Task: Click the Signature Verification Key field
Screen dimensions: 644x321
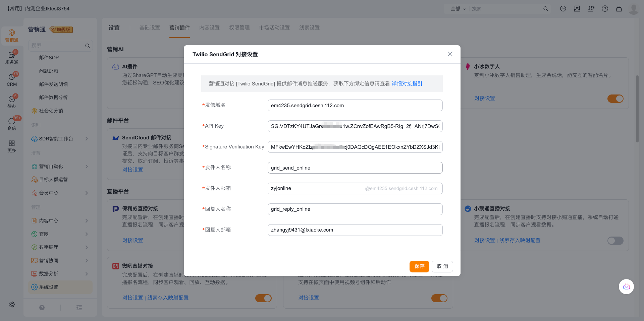Action: coord(355,147)
